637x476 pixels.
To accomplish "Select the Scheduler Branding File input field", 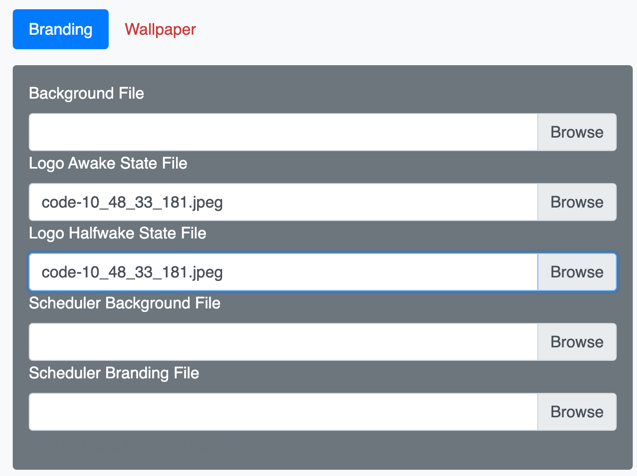I will [283, 412].
